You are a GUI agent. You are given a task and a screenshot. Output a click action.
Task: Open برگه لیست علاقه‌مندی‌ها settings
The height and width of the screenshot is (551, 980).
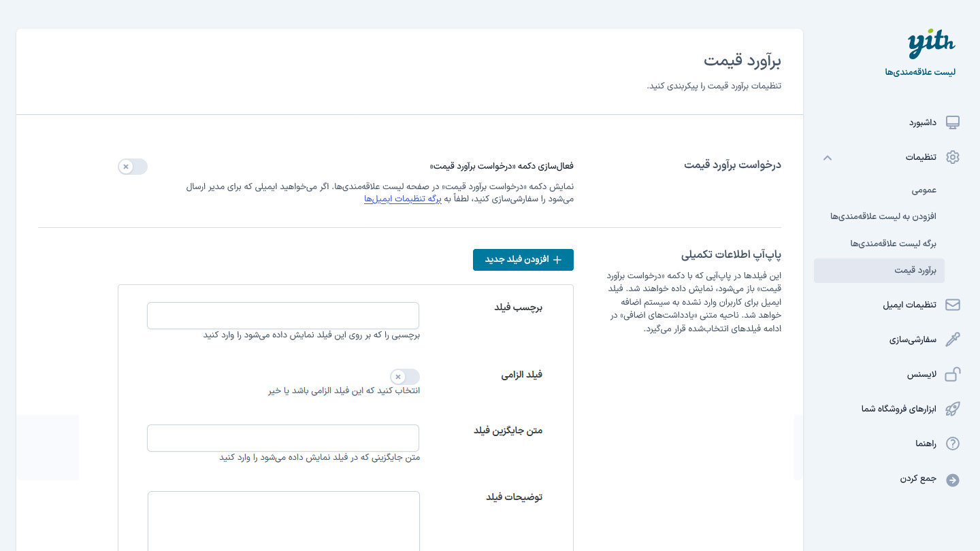[x=894, y=243]
